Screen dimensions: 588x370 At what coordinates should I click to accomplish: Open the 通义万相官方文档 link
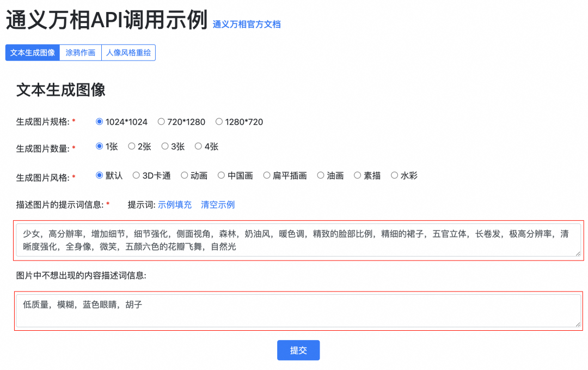247,25
